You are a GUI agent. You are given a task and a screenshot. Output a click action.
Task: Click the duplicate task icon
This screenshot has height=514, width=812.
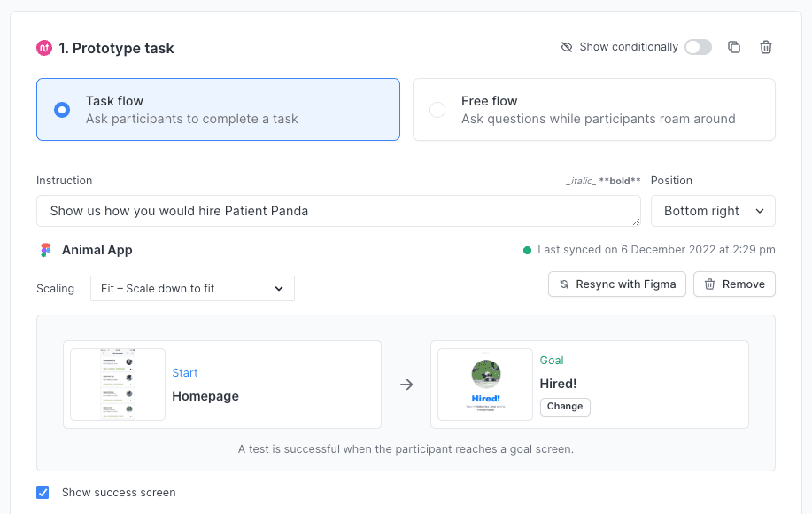733,47
